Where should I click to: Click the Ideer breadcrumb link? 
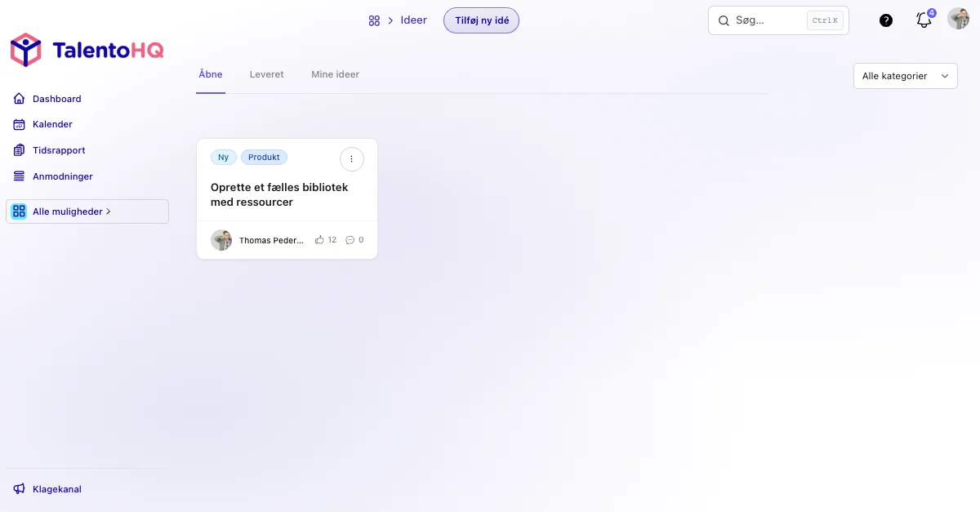pyautogui.click(x=414, y=20)
